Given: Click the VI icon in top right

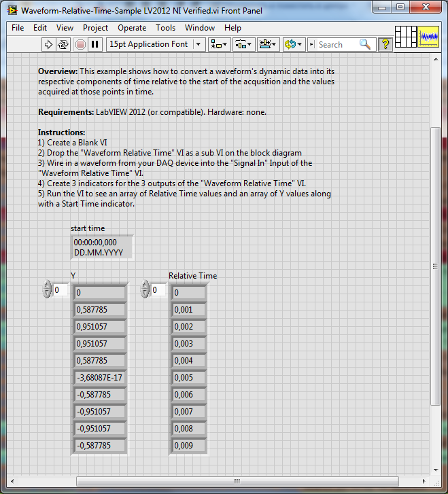Looking at the screenshot, I should (x=428, y=37).
